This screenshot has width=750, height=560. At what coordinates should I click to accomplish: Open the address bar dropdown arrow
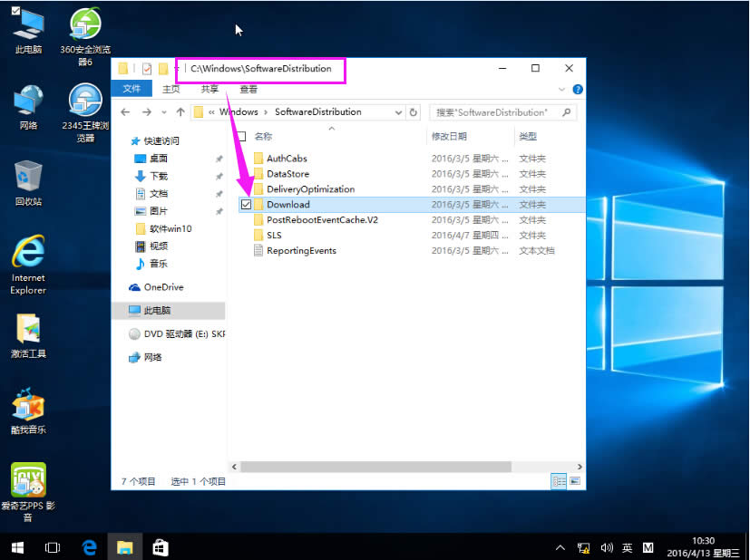[x=397, y=111]
